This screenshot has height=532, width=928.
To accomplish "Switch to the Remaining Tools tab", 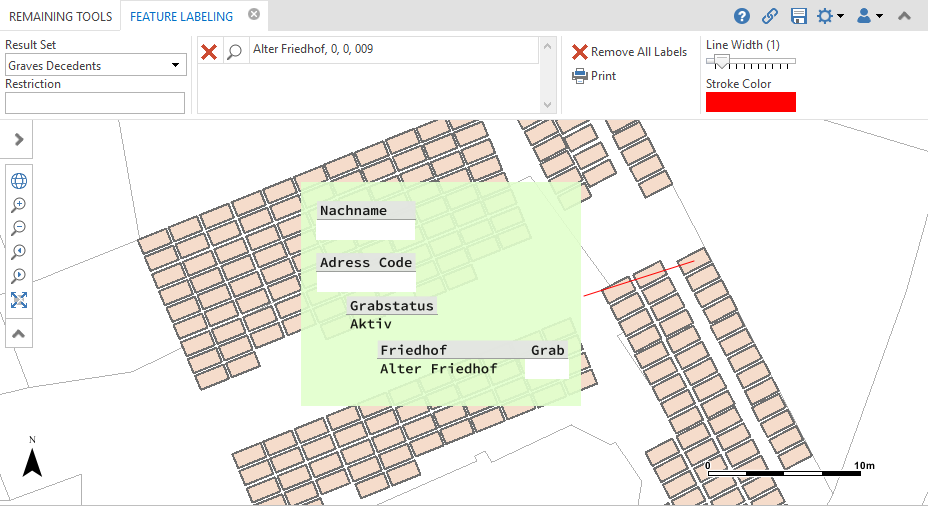I will [x=60, y=16].
